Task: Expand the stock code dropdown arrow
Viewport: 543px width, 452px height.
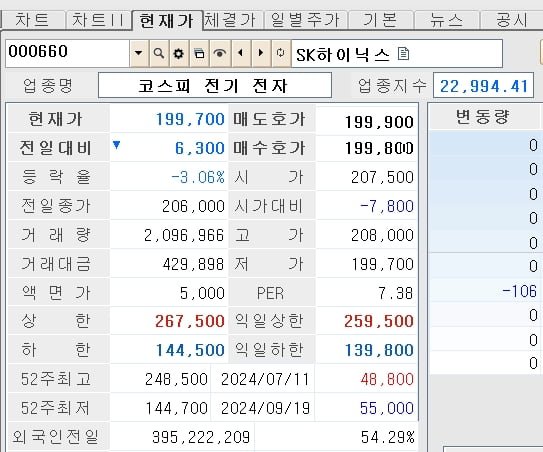Action: pos(139,53)
